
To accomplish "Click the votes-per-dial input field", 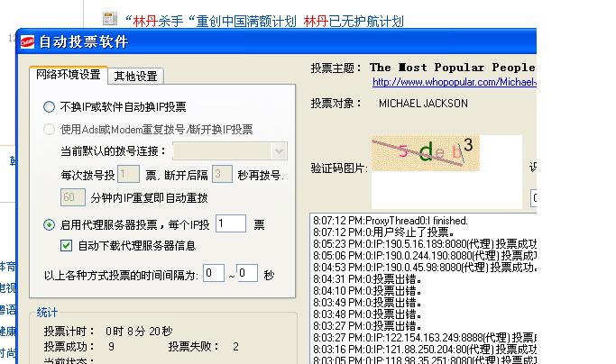I will (128, 174).
